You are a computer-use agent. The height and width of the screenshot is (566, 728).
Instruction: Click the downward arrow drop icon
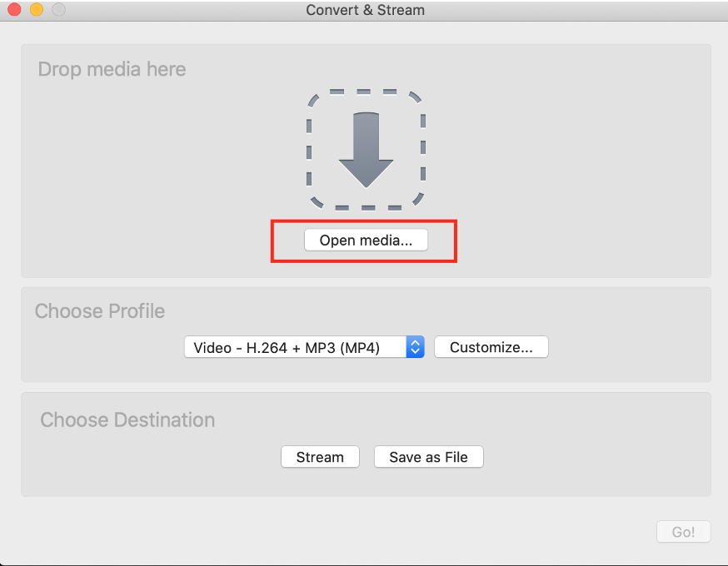pyautogui.click(x=366, y=150)
